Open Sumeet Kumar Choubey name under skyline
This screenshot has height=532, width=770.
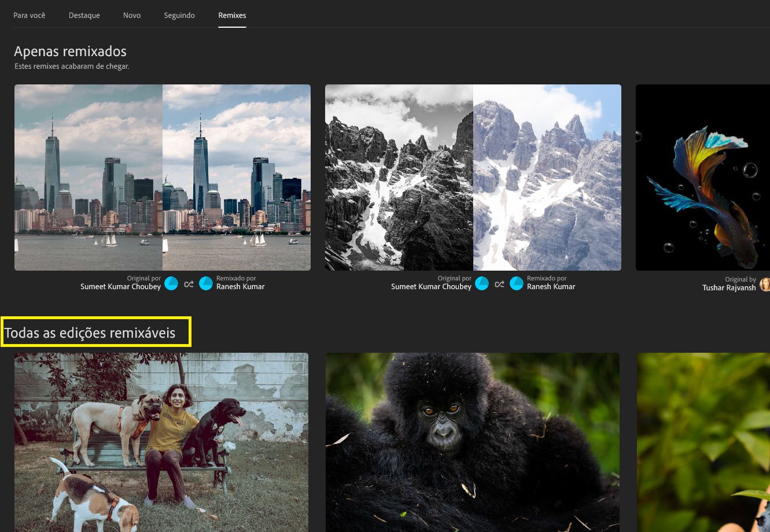click(x=120, y=287)
